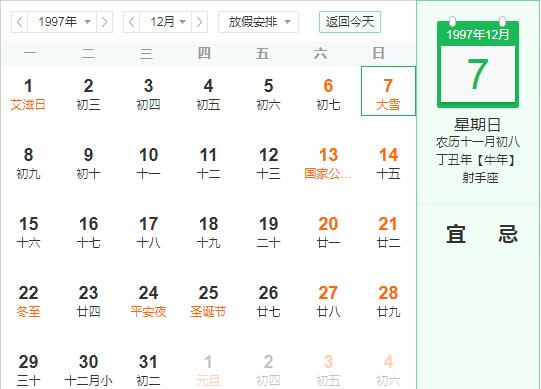
Task: Select greyed January 4 初六
Action: 388,370
